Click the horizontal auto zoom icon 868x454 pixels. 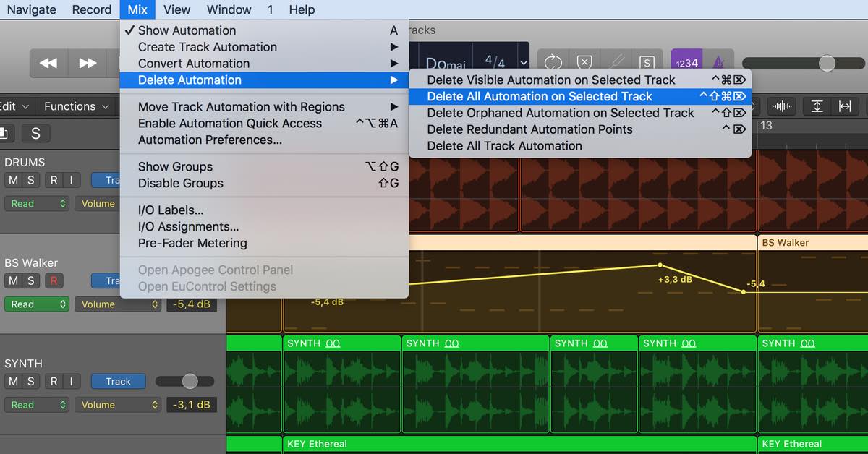tap(845, 106)
